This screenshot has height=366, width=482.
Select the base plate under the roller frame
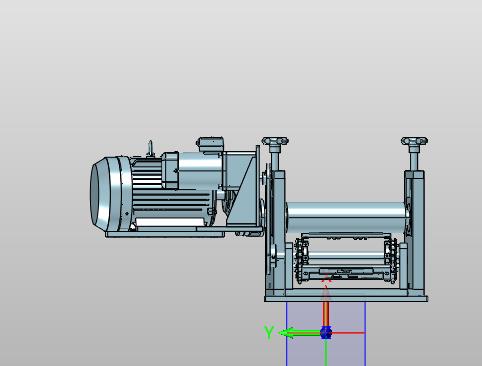(x=346, y=298)
